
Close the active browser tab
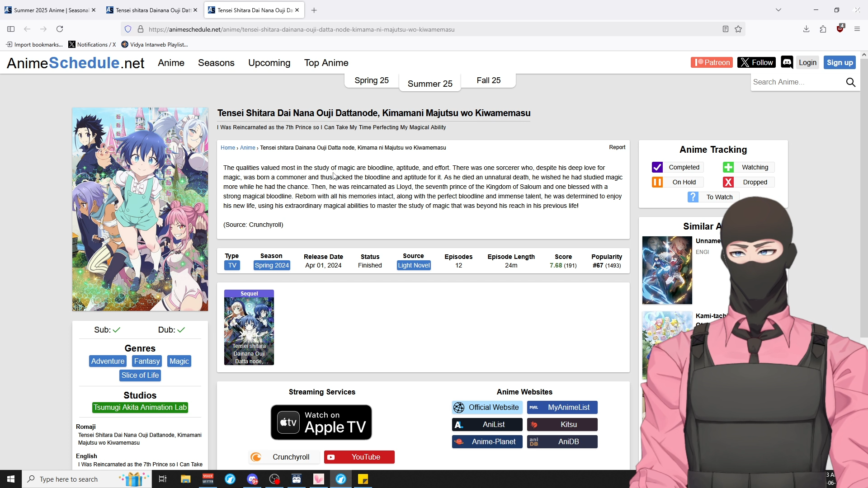click(297, 10)
